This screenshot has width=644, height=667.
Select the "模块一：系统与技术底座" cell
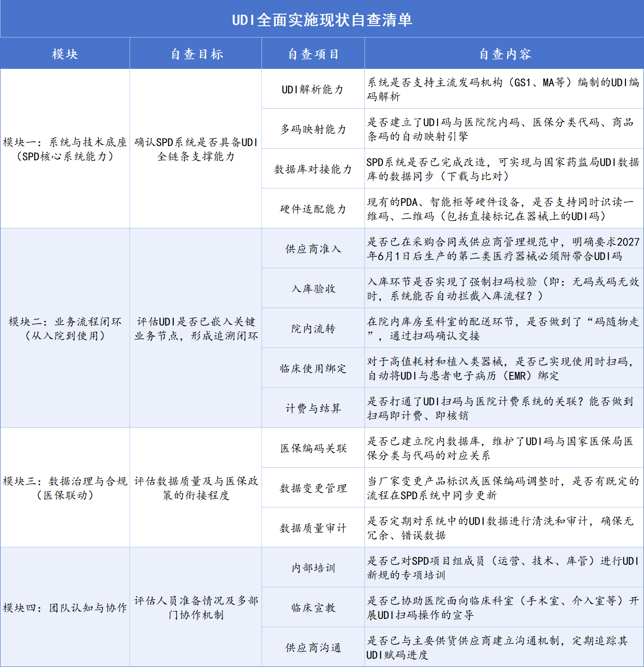pyautogui.click(x=65, y=149)
